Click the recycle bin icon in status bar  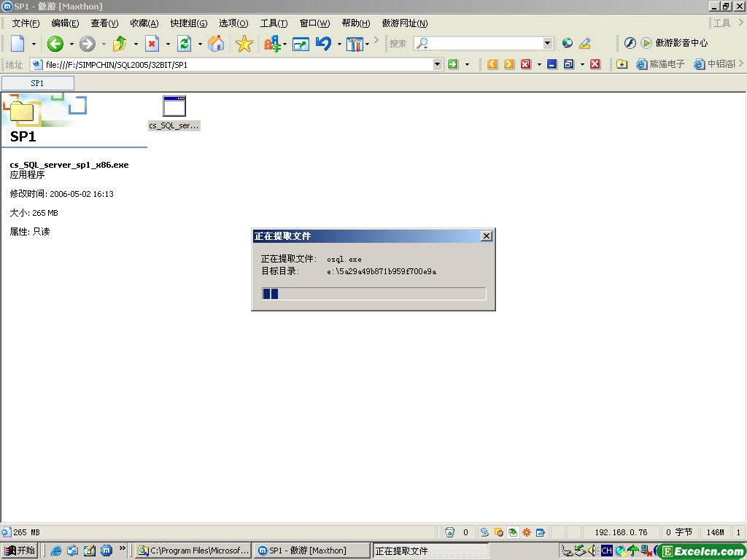(449, 532)
